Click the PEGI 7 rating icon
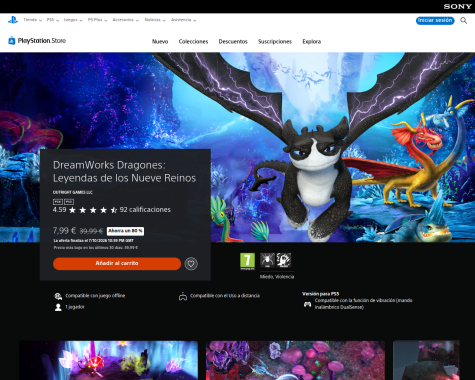475x380 pixels. (x=247, y=261)
